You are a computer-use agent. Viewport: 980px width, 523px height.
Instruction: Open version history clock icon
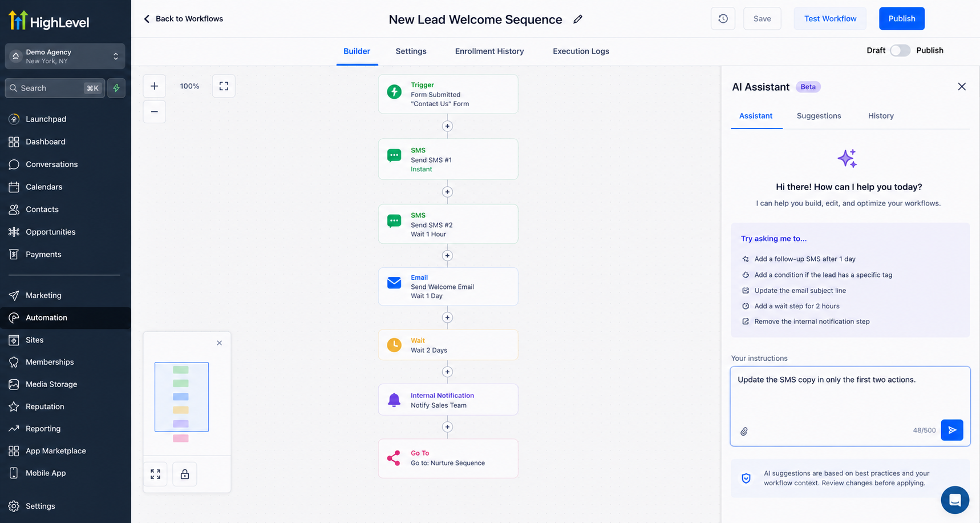point(723,19)
